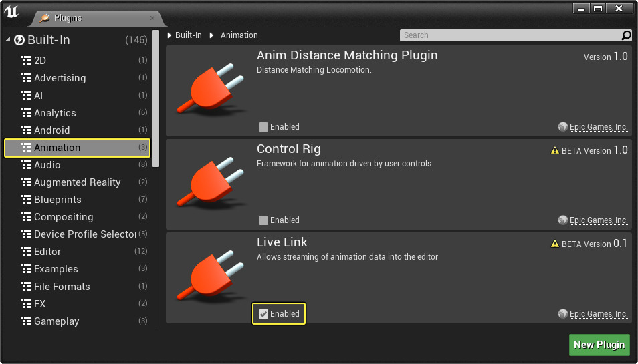Focus the plugin Search field

click(x=508, y=35)
